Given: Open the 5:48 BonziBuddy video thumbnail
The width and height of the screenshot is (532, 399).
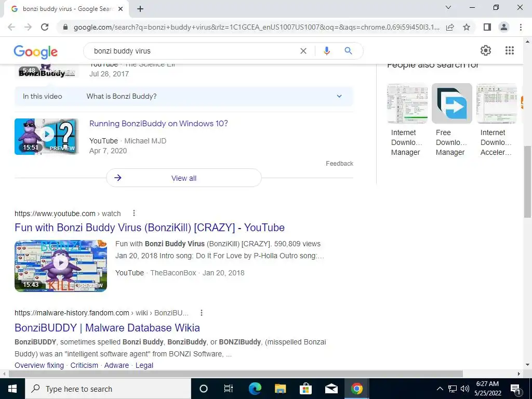Looking at the screenshot, I should 46,72.
